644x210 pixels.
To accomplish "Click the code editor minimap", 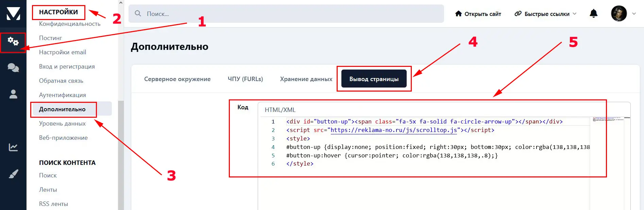I will tap(608, 119).
